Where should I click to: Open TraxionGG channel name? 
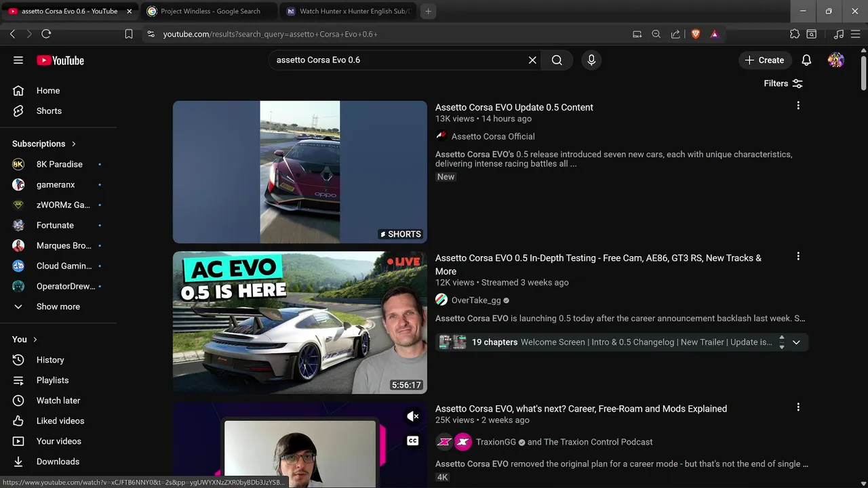496,442
